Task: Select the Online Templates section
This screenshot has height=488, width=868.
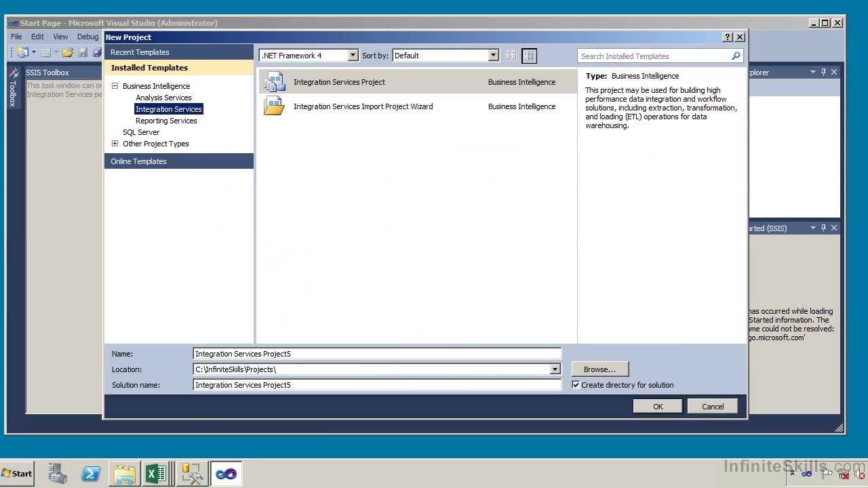Action: [179, 161]
